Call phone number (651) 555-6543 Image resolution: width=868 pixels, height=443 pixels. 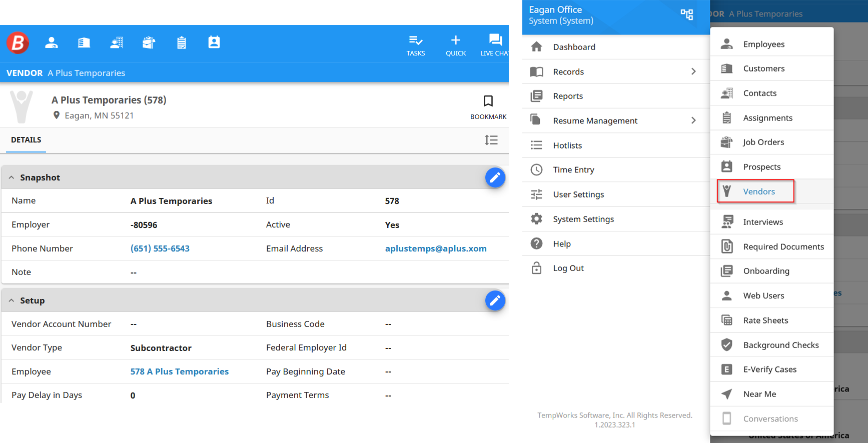pyautogui.click(x=160, y=248)
